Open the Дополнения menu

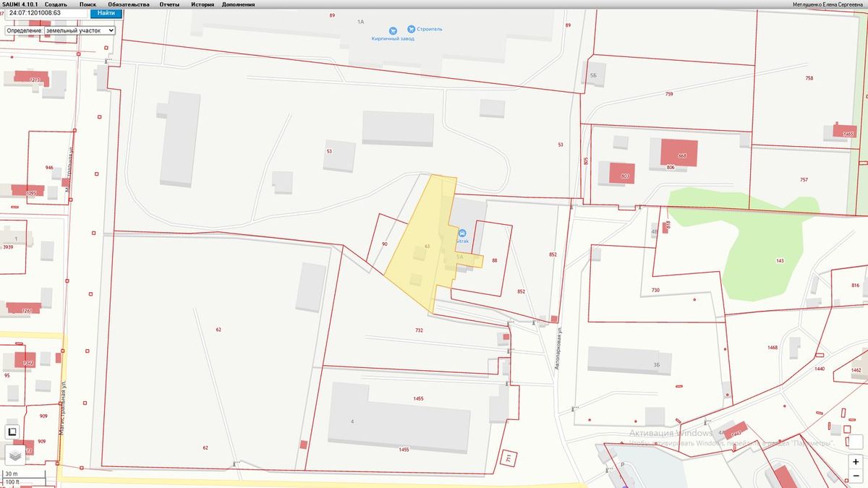[239, 4]
